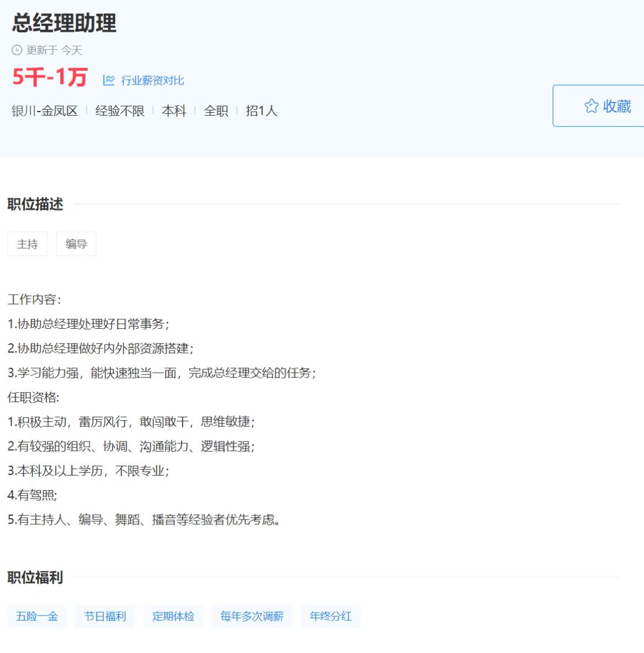Select the 年终分红 benefit tag

pyautogui.click(x=331, y=616)
